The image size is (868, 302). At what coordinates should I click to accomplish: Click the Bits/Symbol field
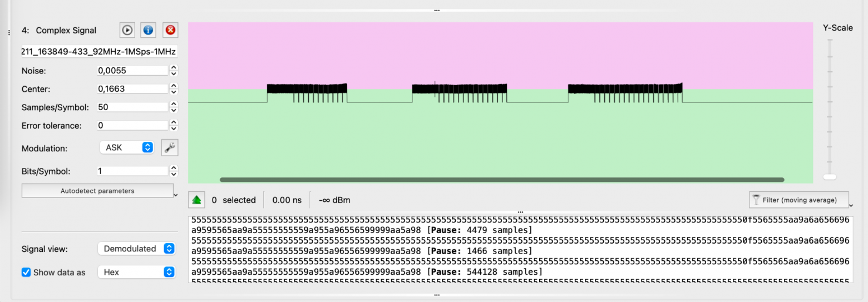[132, 171]
